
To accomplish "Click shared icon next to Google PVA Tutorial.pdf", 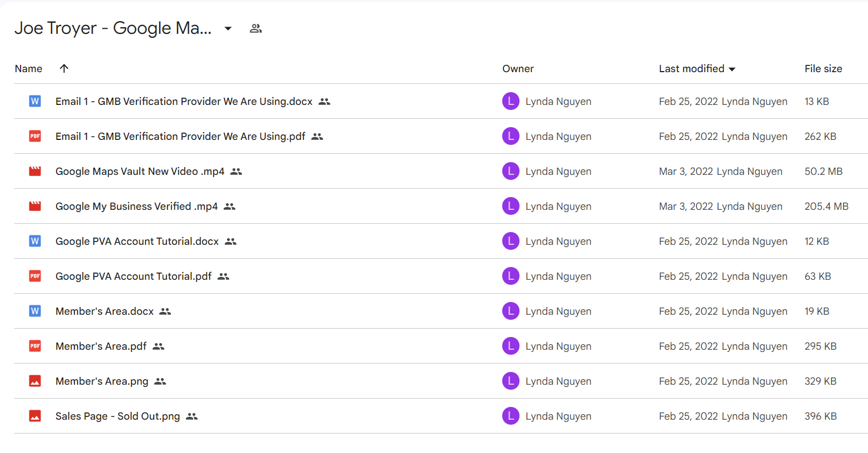I will coord(223,276).
